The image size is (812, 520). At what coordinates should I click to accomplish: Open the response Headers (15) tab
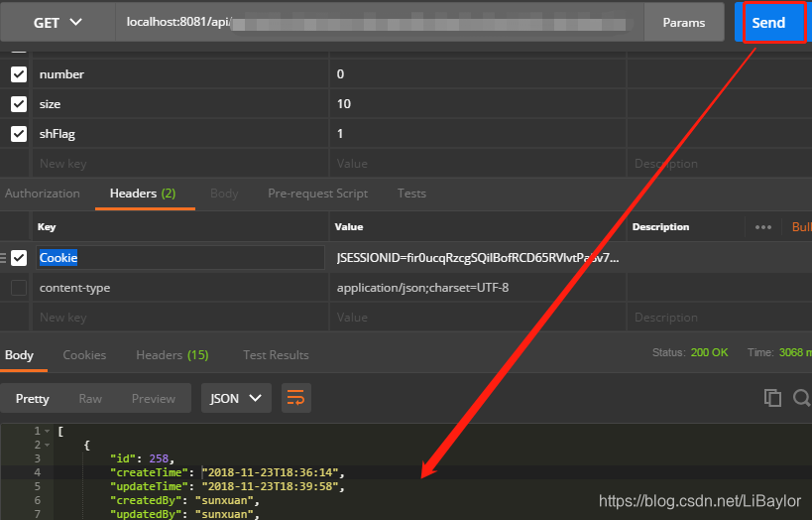(173, 355)
